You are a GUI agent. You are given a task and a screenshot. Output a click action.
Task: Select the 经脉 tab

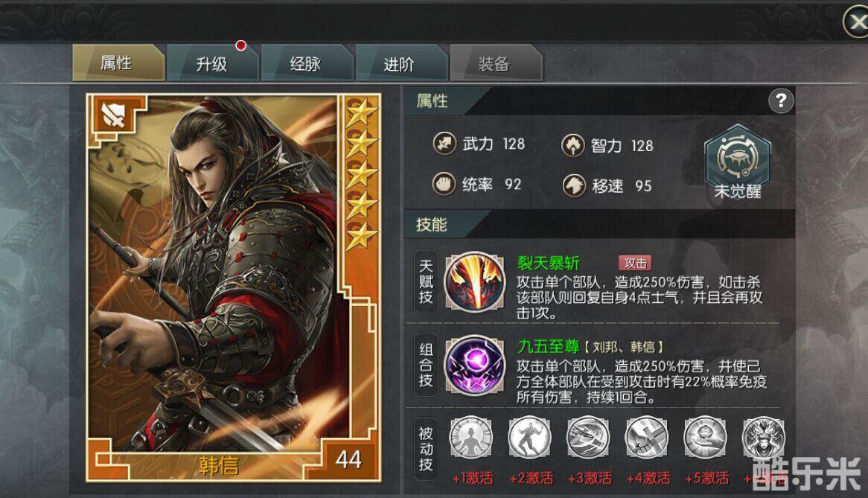[x=307, y=63]
